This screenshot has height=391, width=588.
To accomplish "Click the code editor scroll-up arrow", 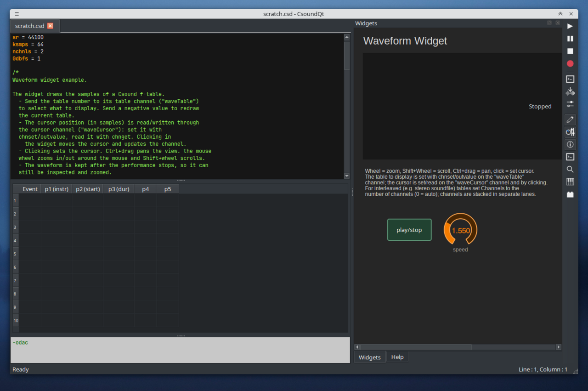I will point(347,37).
